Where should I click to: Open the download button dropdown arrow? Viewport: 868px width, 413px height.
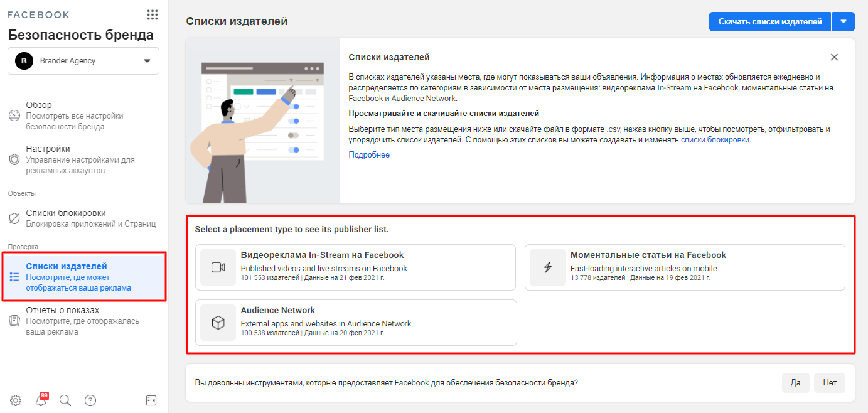[843, 21]
